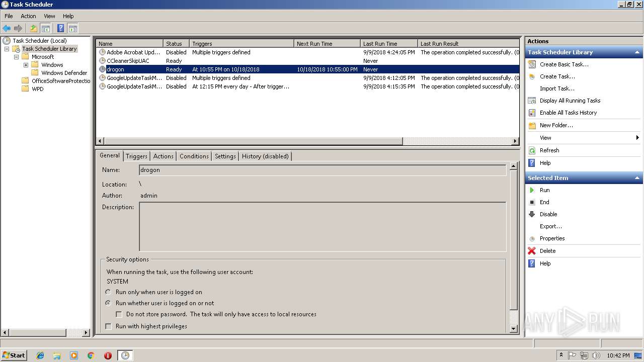The width and height of the screenshot is (644, 362).
Task: Click the green Refresh icon
Action: pyautogui.click(x=532, y=150)
